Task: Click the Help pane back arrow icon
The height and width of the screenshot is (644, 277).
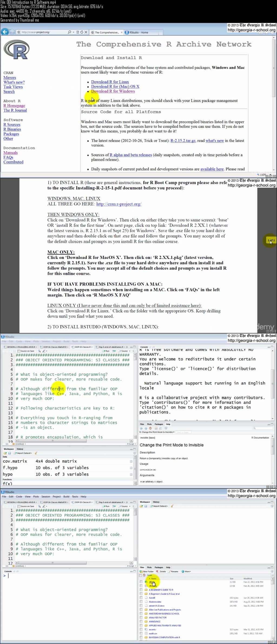Action: pos(141,428)
